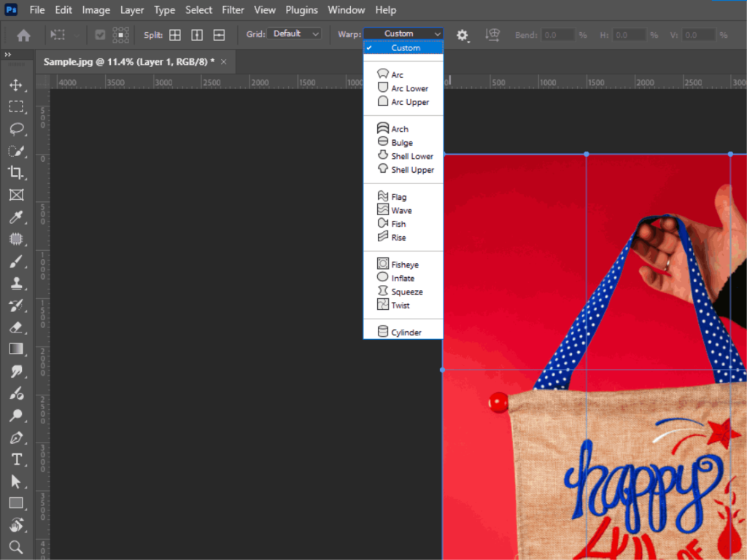Image resolution: width=747 pixels, height=560 pixels.
Task: Choose the Arc warp style
Action: coord(403,75)
